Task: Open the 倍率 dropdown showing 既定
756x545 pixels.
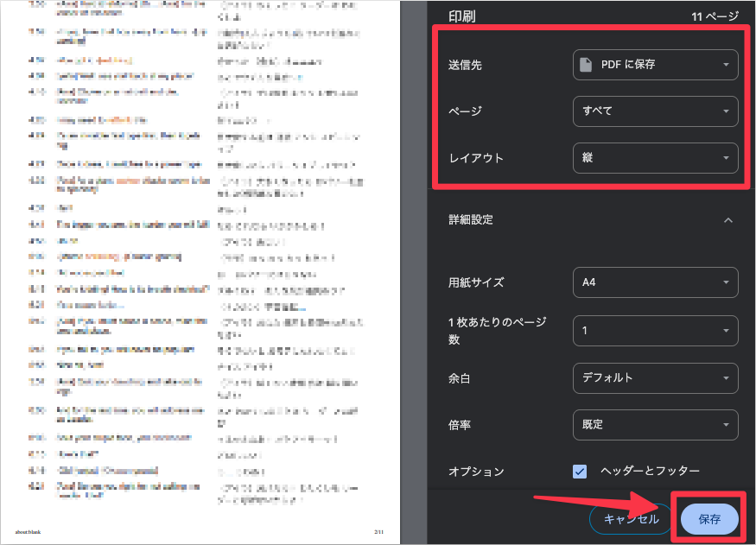Action: [x=655, y=425]
